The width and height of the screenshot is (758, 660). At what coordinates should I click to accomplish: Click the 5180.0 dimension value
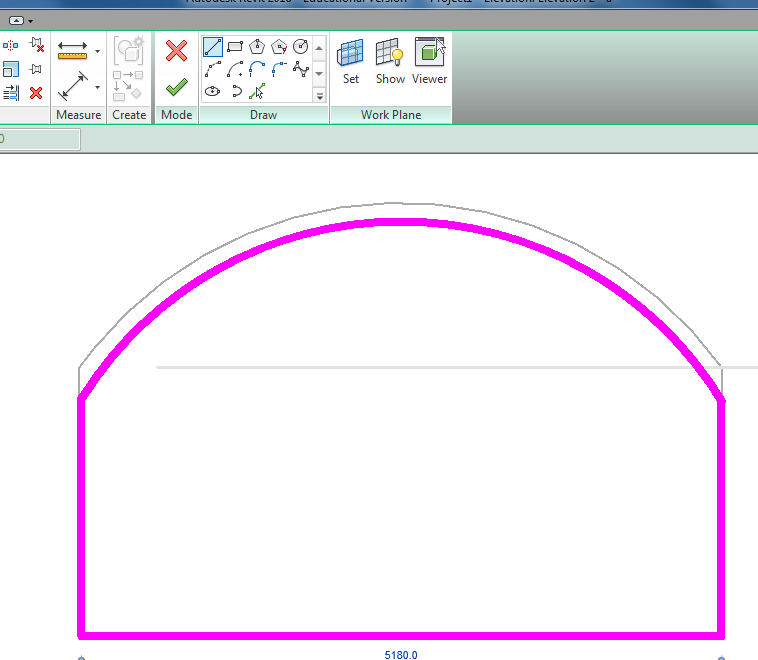click(400, 655)
